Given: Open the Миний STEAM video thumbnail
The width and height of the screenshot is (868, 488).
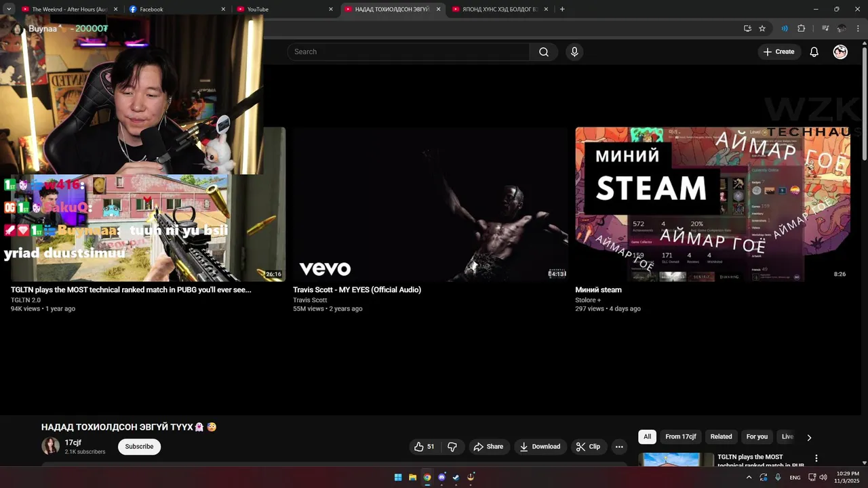Looking at the screenshot, I should (x=713, y=204).
